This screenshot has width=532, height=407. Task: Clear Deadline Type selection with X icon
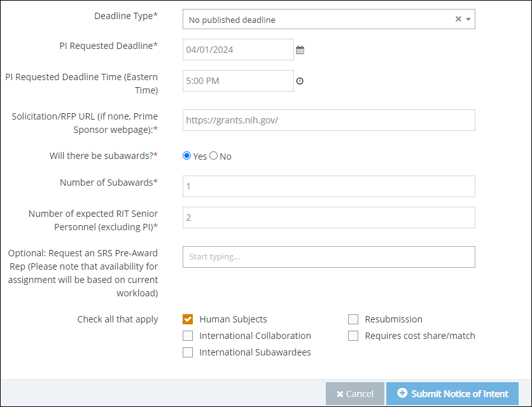click(458, 19)
